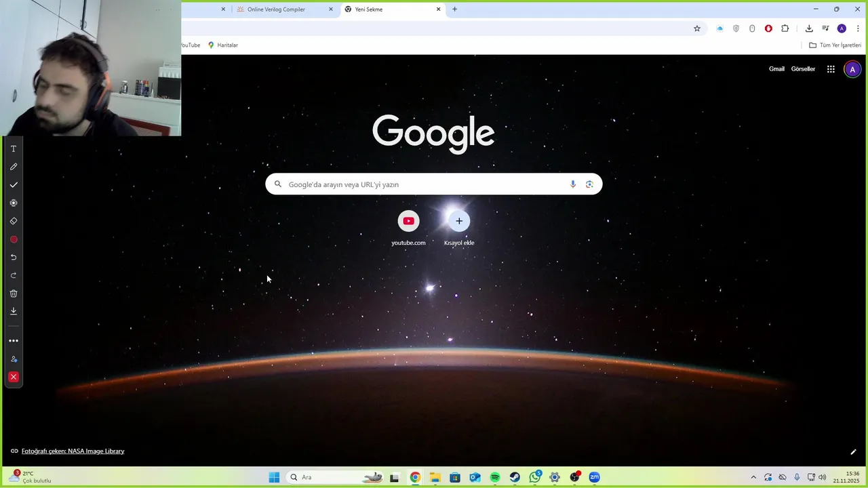Close the Online Verilog Compiler tab
This screenshot has width=868, height=488.
pos(331,9)
